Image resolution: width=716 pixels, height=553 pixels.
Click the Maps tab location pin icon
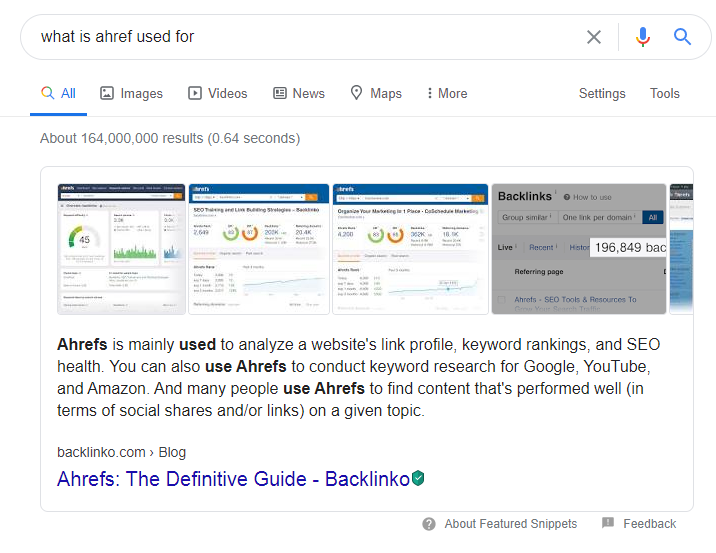pyautogui.click(x=356, y=93)
